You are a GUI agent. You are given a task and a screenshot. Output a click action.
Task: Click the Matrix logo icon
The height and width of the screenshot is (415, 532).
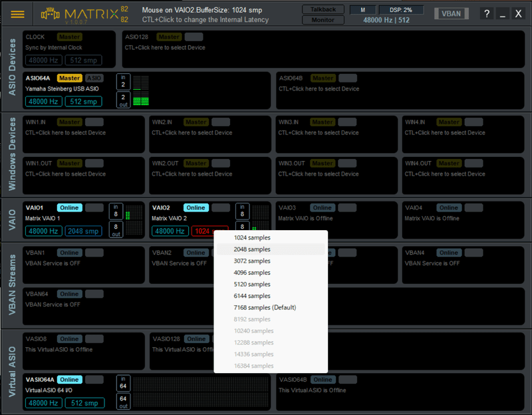tap(51, 14)
